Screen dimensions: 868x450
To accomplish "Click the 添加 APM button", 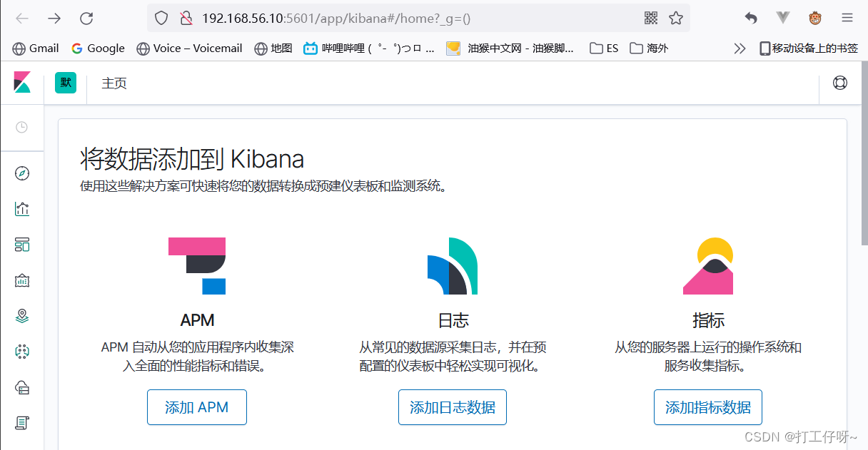I will tap(197, 407).
